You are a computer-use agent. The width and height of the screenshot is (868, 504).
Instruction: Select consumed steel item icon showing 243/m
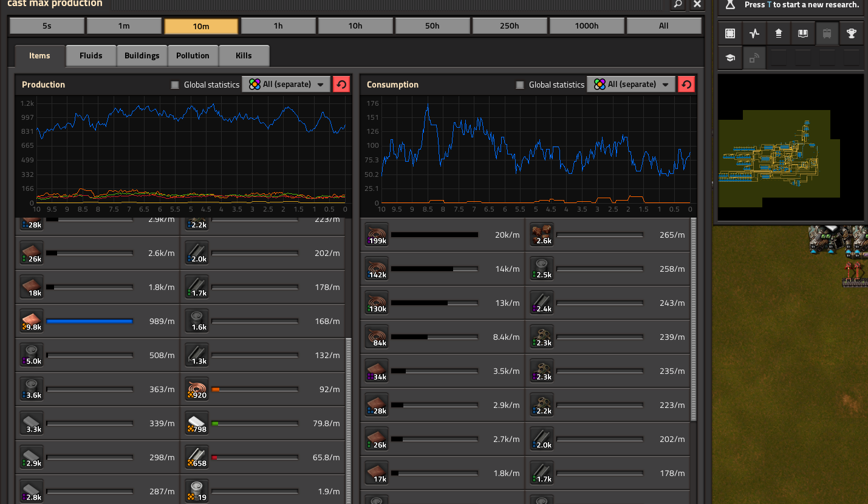click(x=542, y=303)
